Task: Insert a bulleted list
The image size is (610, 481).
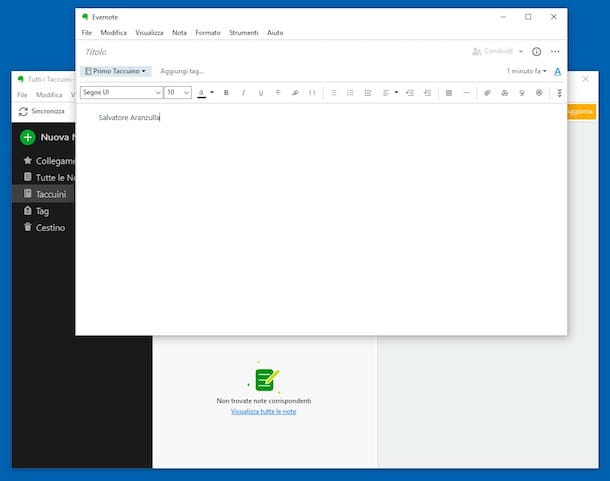Action: point(333,93)
